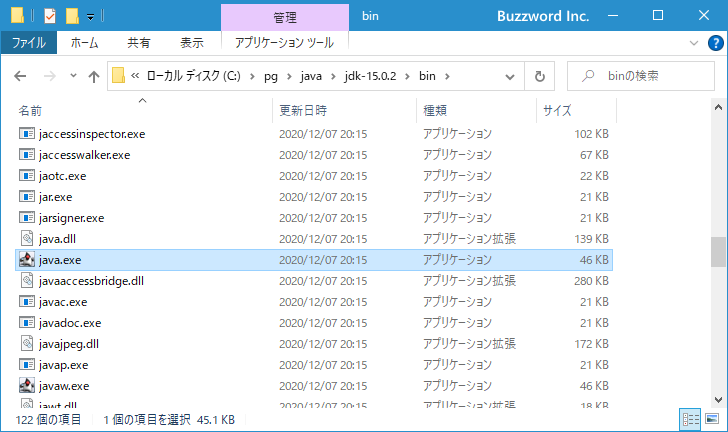
Task: Go back with the left arrow
Action: tap(20, 76)
